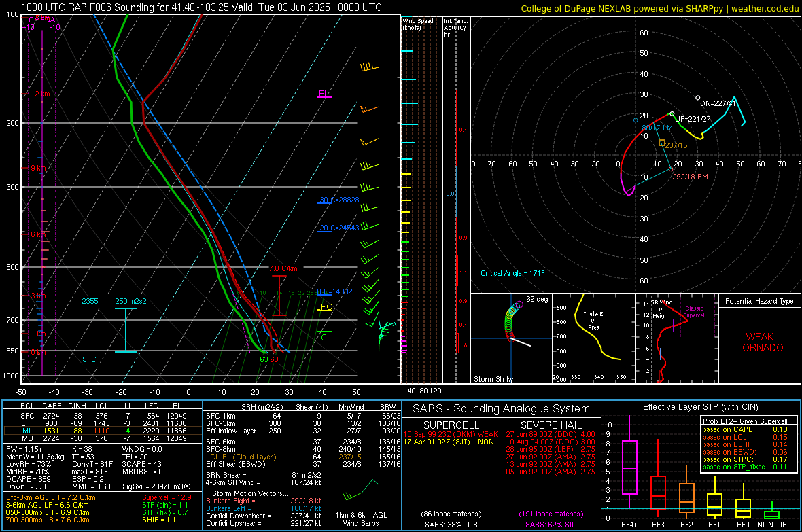Click the Theta-E v. Pres inset title

click(x=593, y=320)
